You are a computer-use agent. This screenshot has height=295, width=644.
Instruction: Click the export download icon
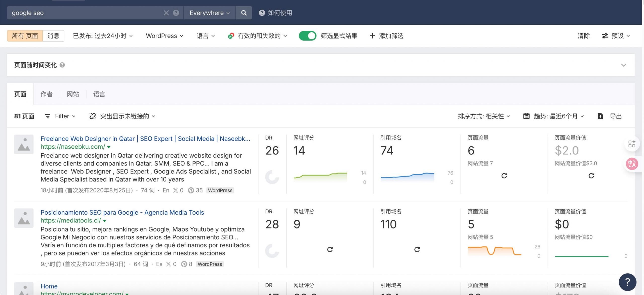pyautogui.click(x=600, y=116)
